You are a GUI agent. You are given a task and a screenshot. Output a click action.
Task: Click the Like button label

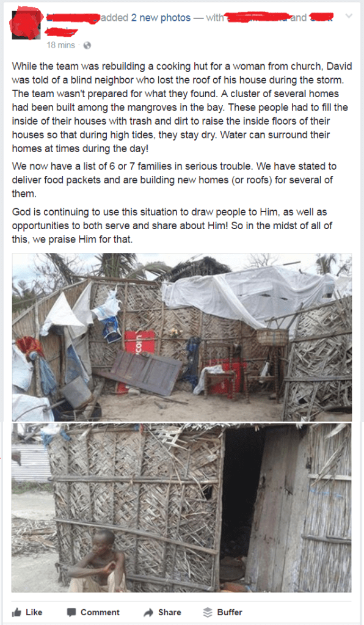(34, 612)
